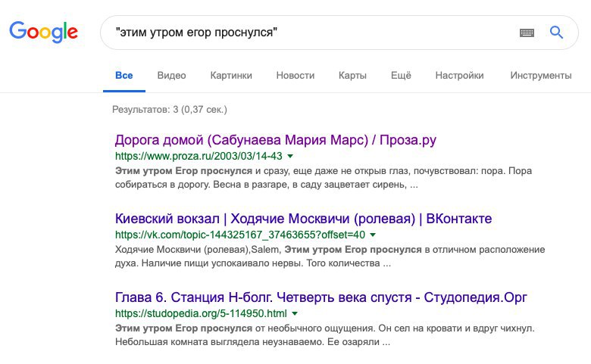The image size is (591, 364).
Task: Select the active Все tab
Action: point(124,75)
